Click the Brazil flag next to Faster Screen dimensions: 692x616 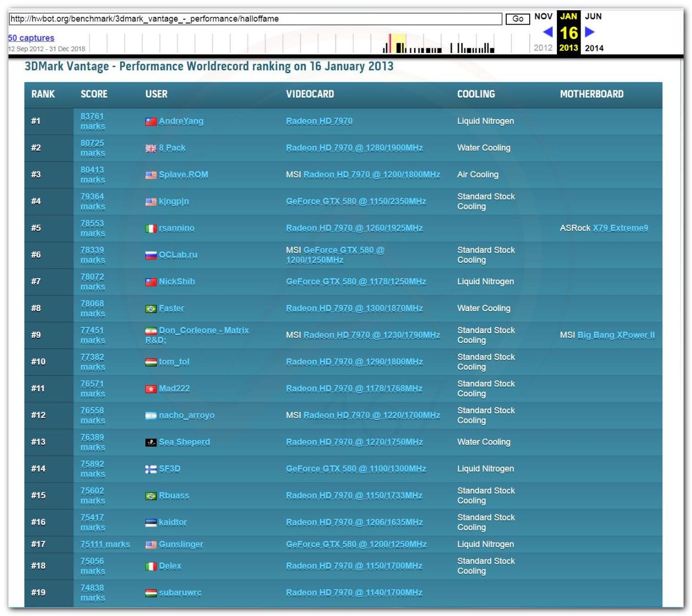[x=150, y=309]
